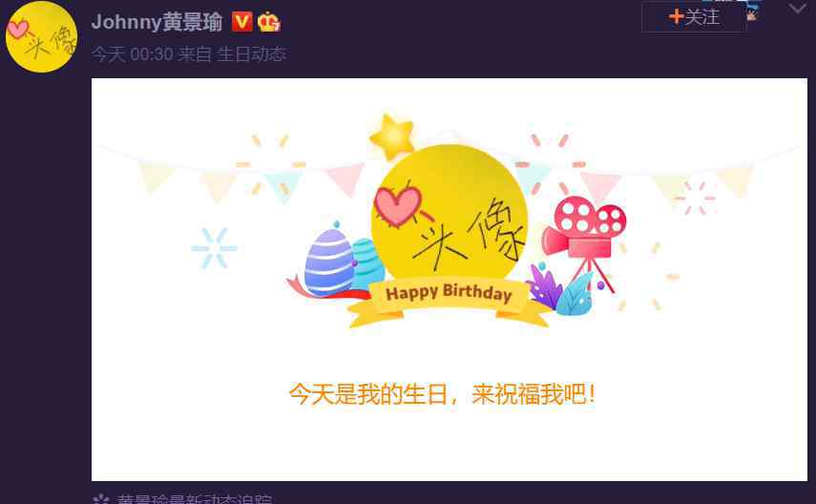This screenshot has height=504, width=816.
Task: Click the orange V verified badge
Action: (x=242, y=22)
